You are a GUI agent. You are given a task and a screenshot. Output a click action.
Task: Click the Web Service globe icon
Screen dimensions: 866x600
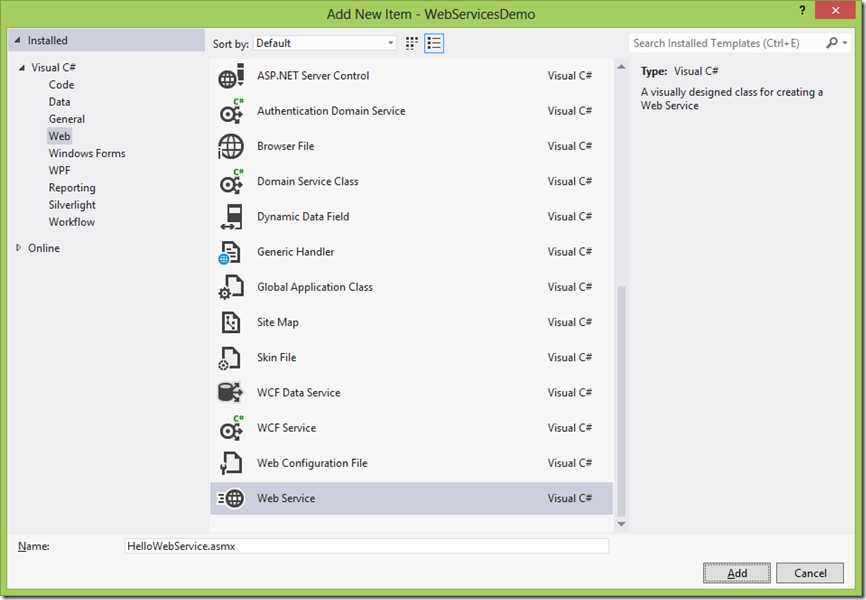point(231,498)
